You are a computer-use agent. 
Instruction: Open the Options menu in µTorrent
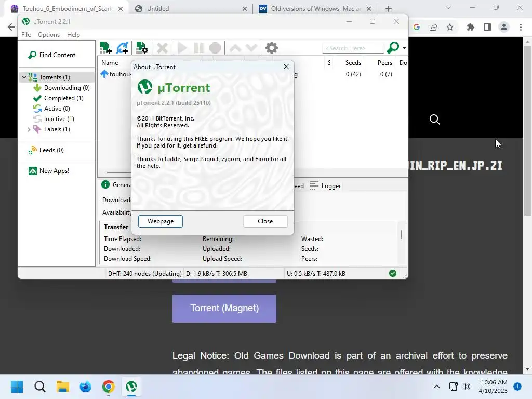[49, 35]
